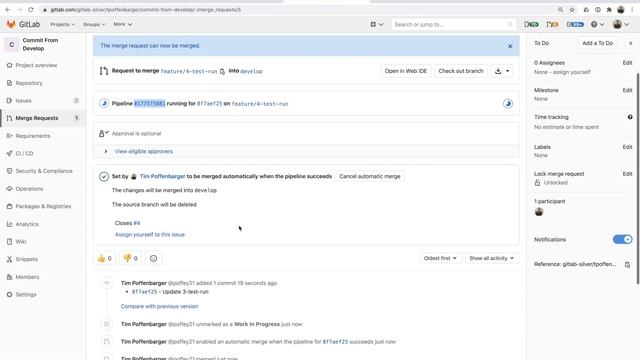
Task: Open the To-Do list counter icon
Action: tap(575, 24)
